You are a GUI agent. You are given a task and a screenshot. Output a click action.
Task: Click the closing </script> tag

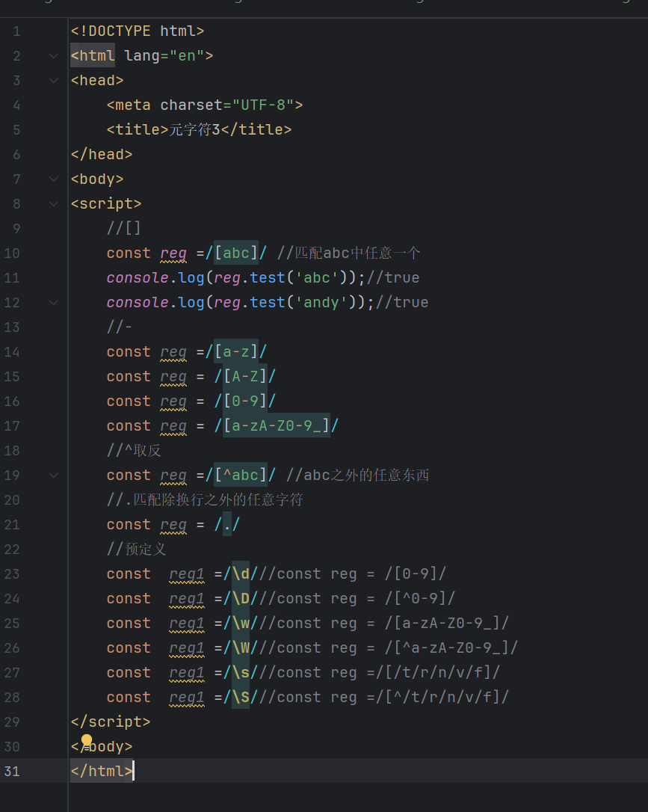(x=111, y=722)
